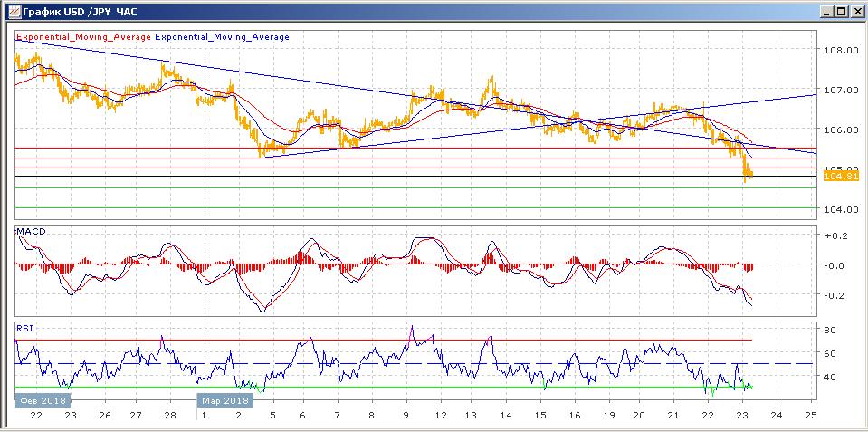This screenshot has height=432, width=868.
Task: Click the current price tag 104.81
Action: [x=841, y=177]
